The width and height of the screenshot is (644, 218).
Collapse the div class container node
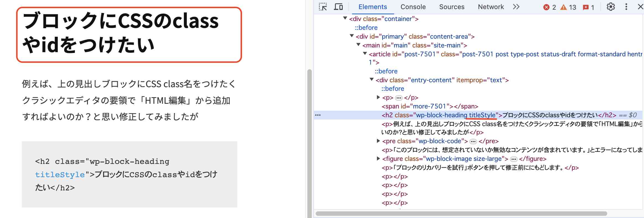(345, 18)
